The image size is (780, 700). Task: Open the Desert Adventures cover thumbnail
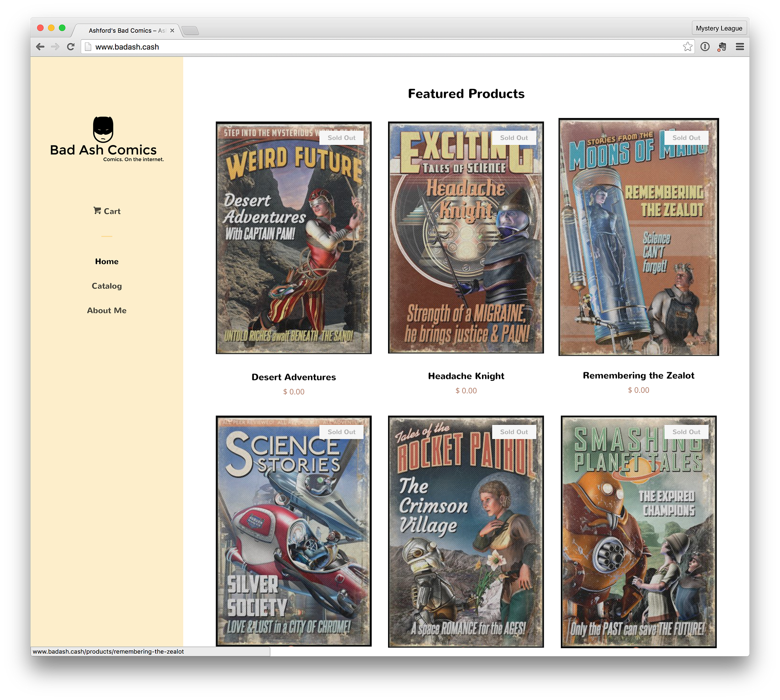click(294, 238)
